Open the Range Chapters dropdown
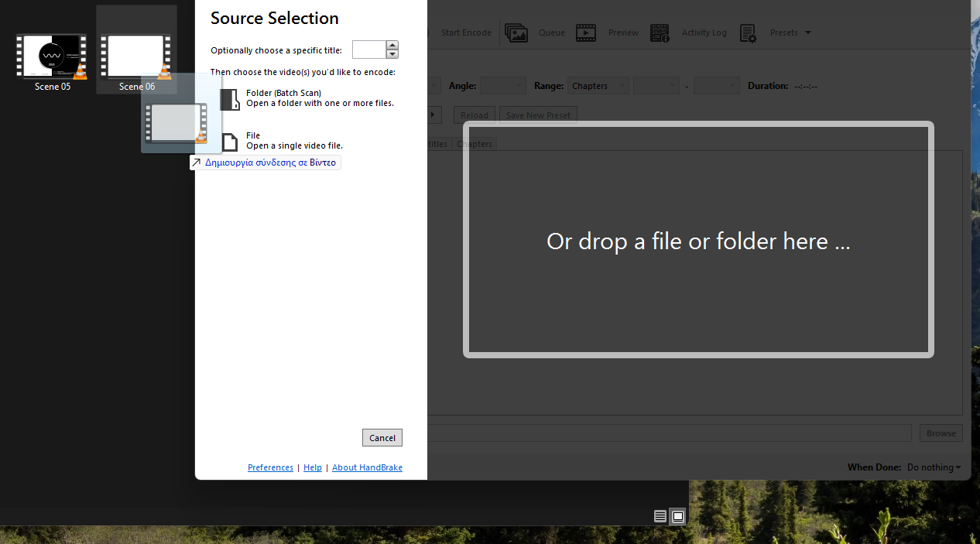980x544 pixels. [x=598, y=86]
